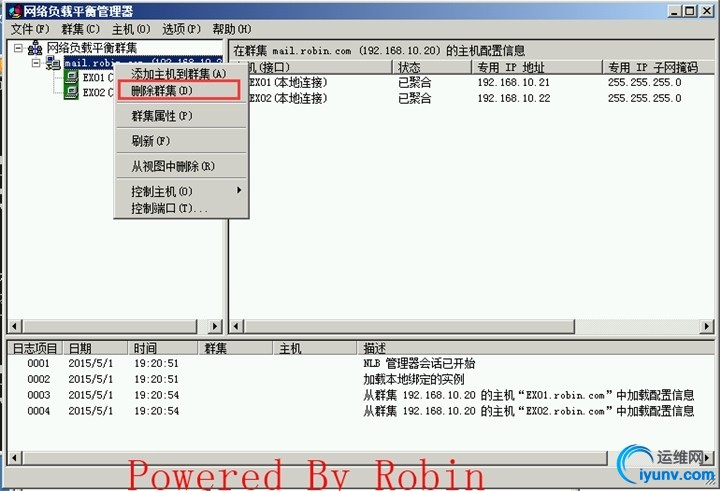Click tree pane scrollbar left arrow
This screenshot has height=491, width=720.
(x=14, y=326)
